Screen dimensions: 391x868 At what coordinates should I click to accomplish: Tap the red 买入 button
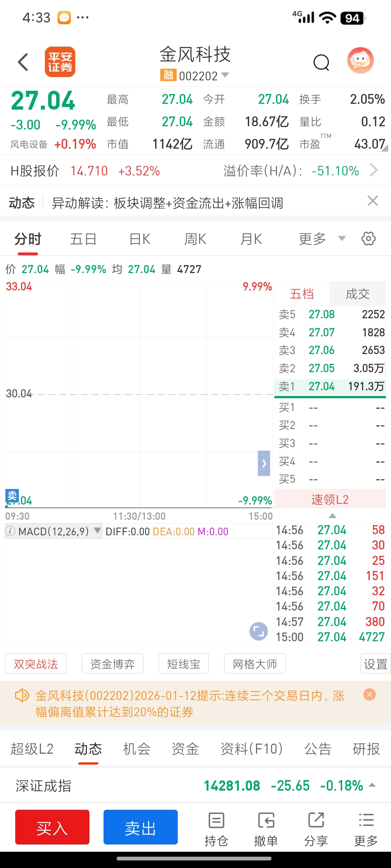52,827
